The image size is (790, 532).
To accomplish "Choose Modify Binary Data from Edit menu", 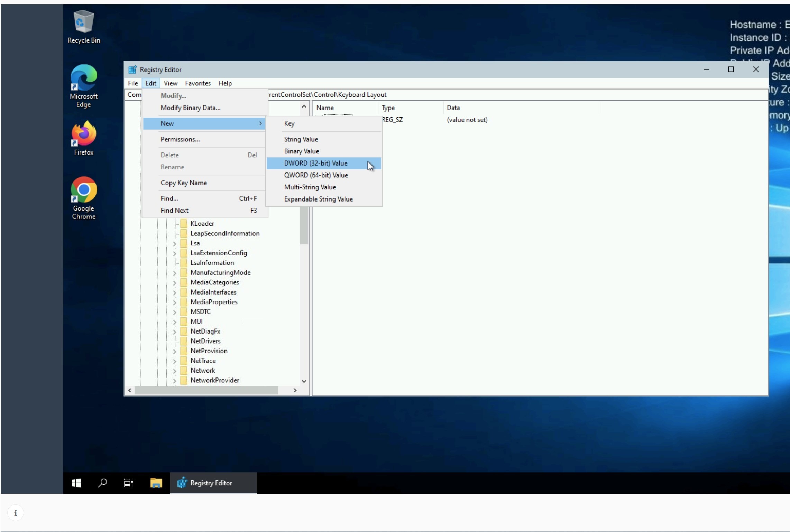I will pos(204,108).
